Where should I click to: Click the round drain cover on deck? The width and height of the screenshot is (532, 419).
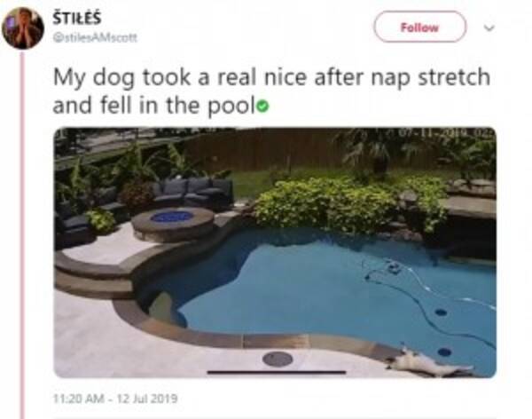pos(278,359)
